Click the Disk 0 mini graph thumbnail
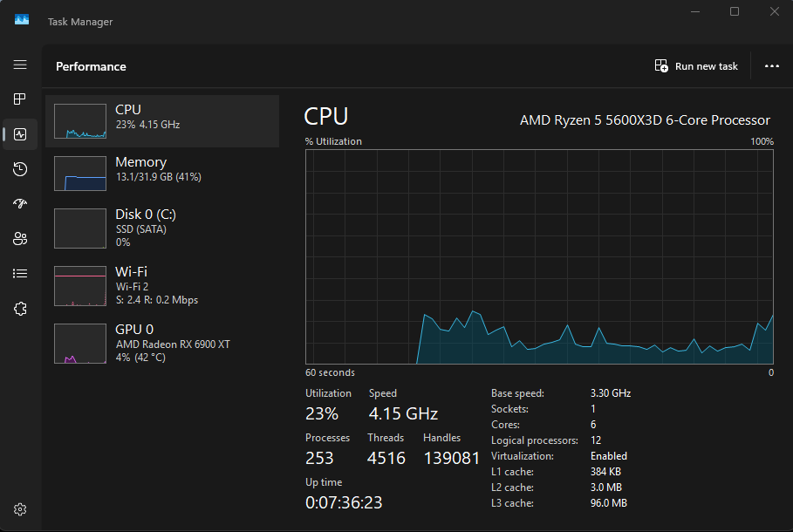 click(x=80, y=228)
